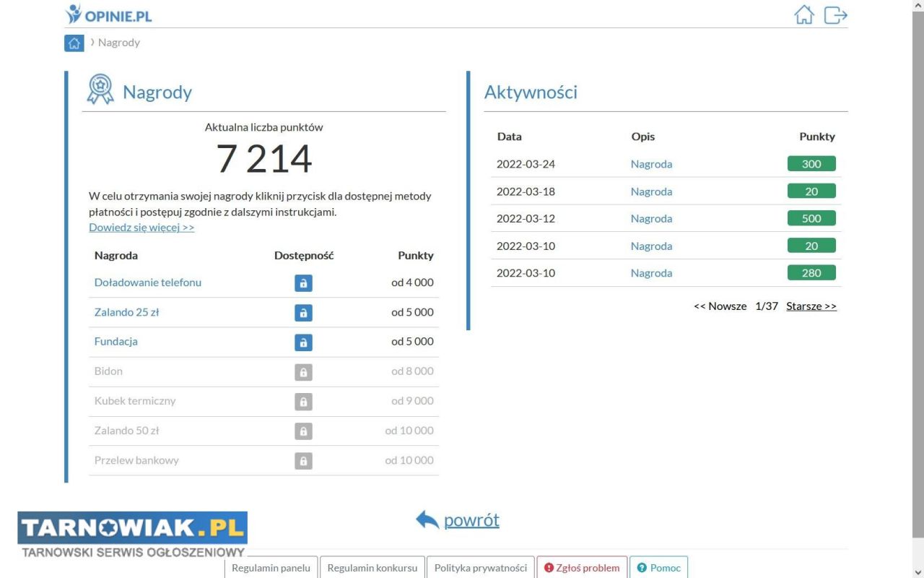Open Polityka prywatności footer tab
The width and height of the screenshot is (924, 578).
point(481,568)
